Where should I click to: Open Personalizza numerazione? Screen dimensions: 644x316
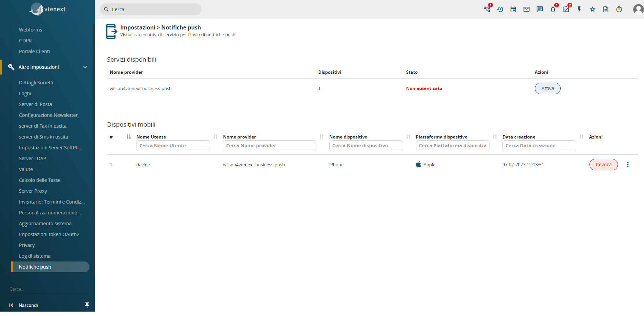tap(50, 213)
